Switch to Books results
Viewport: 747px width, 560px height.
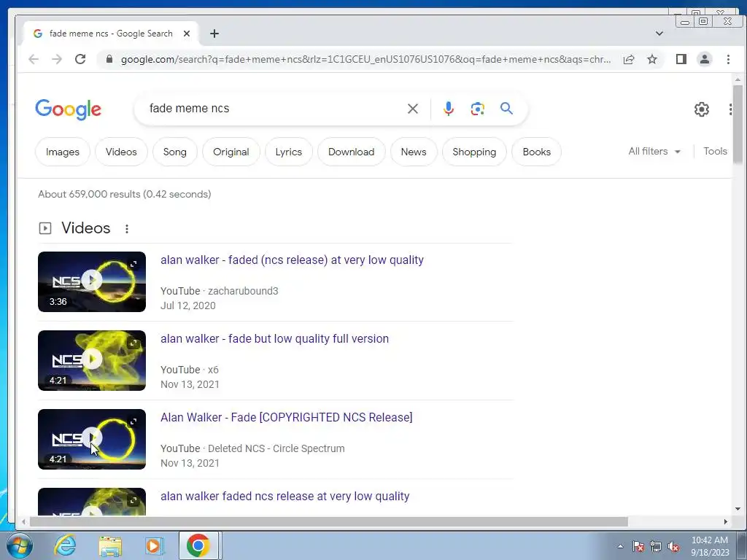[536, 152]
